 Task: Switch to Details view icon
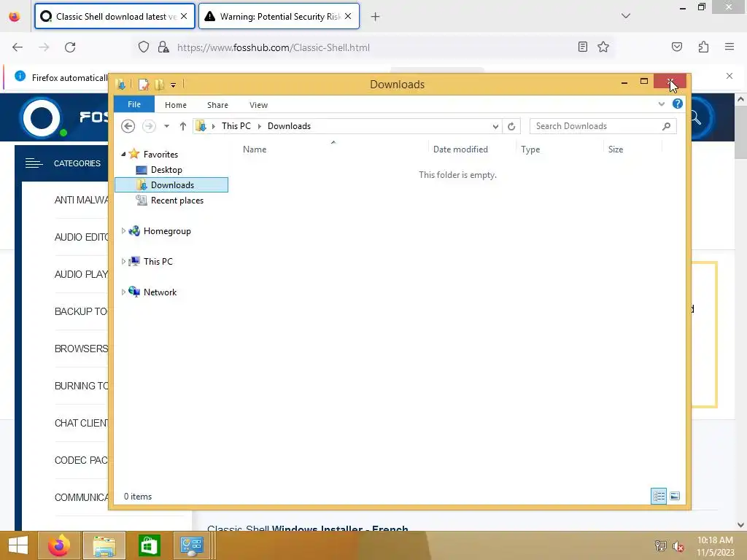(x=659, y=496)
